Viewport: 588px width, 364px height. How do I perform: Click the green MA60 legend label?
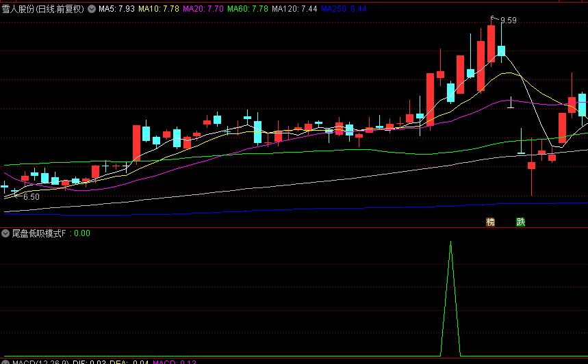(x=247, y=10)
